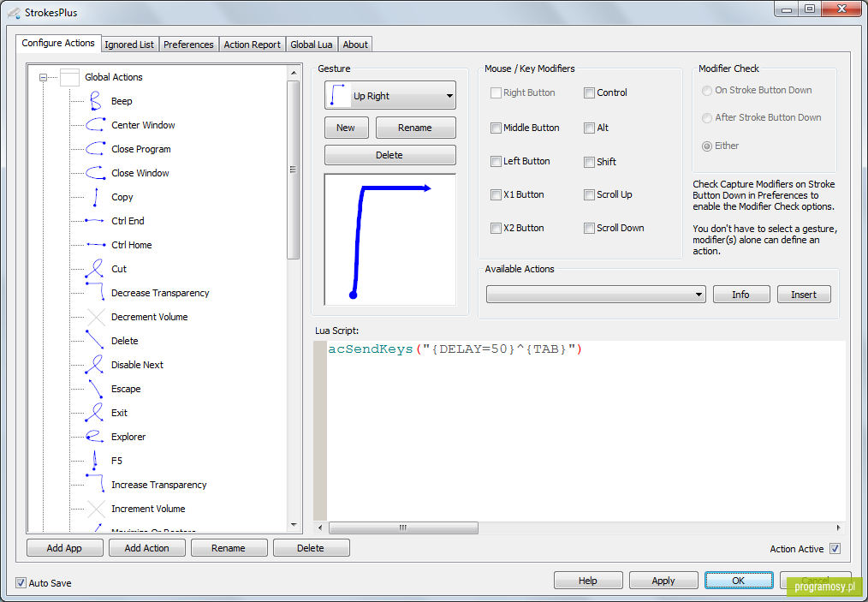Select the Configure Actions tab
Image resolution: width=868 pixels, height=602 pixels.
[x=58, y=43]
